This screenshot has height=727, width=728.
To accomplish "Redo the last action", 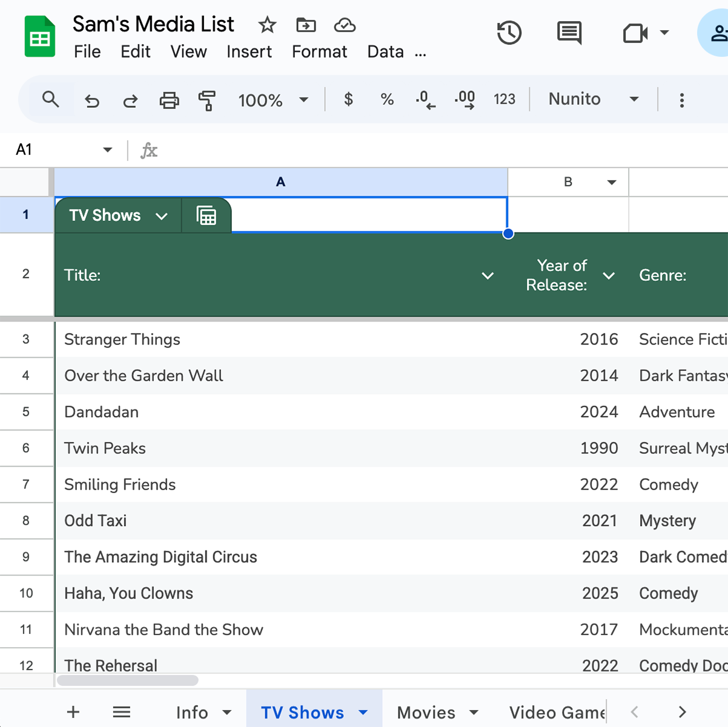I will pos(130,99).
